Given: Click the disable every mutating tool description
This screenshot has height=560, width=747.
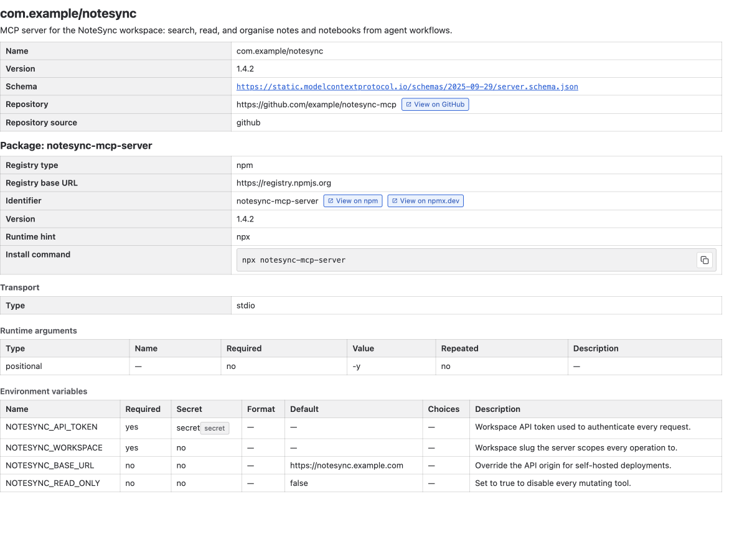Looking at the screenshot, I should 553,483.
